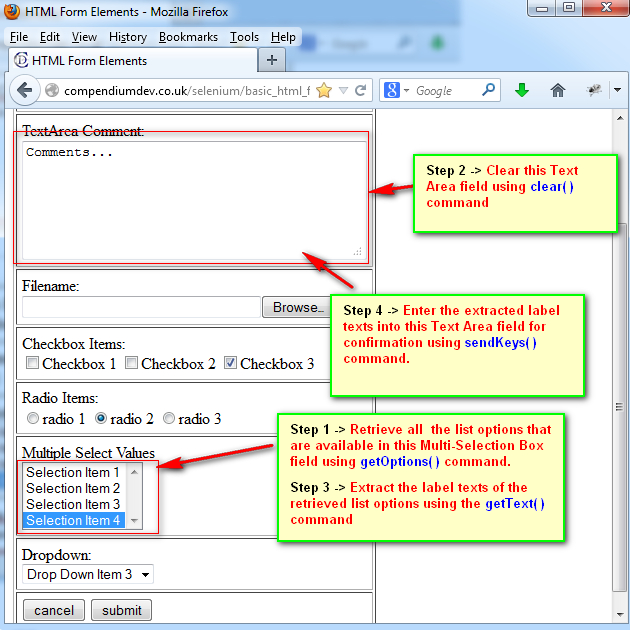The width and height of the screenshot is (630, 630).
Task: Open the Drop Down Item 3 dropdown
Action: tap(88, 575)
